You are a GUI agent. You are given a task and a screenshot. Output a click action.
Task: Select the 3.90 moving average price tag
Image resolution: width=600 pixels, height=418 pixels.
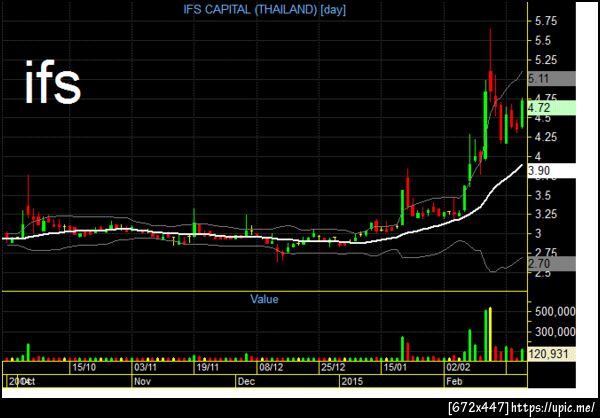click(551, 171)
